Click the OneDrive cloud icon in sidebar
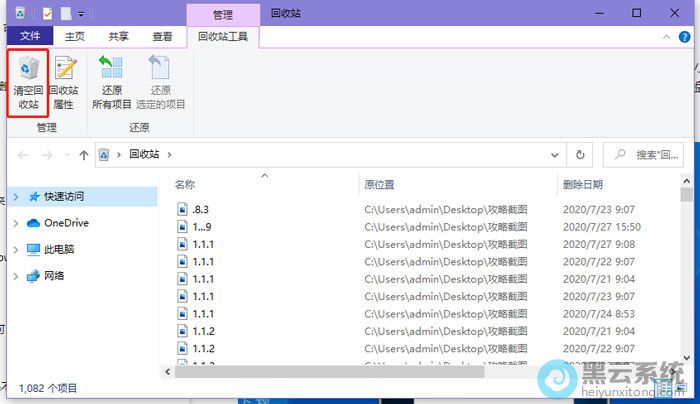This screenshot has width=700, height=404. (33, 223)
